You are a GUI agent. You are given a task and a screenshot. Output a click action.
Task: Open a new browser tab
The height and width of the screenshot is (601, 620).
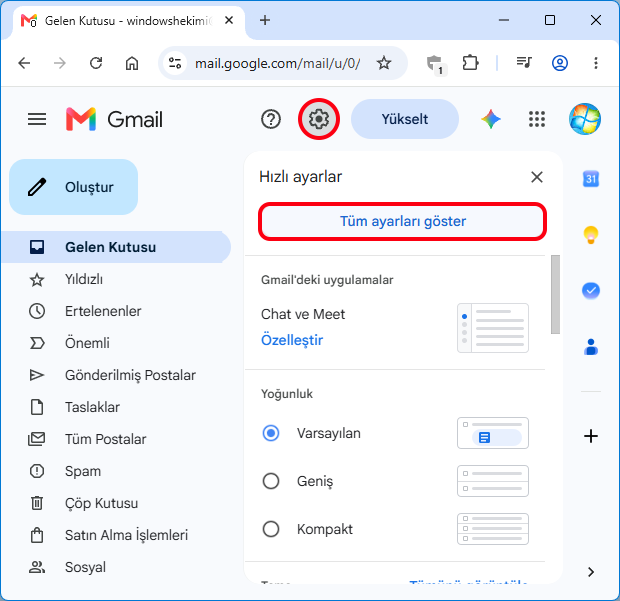pyautogui.click(x=265, y=20)
